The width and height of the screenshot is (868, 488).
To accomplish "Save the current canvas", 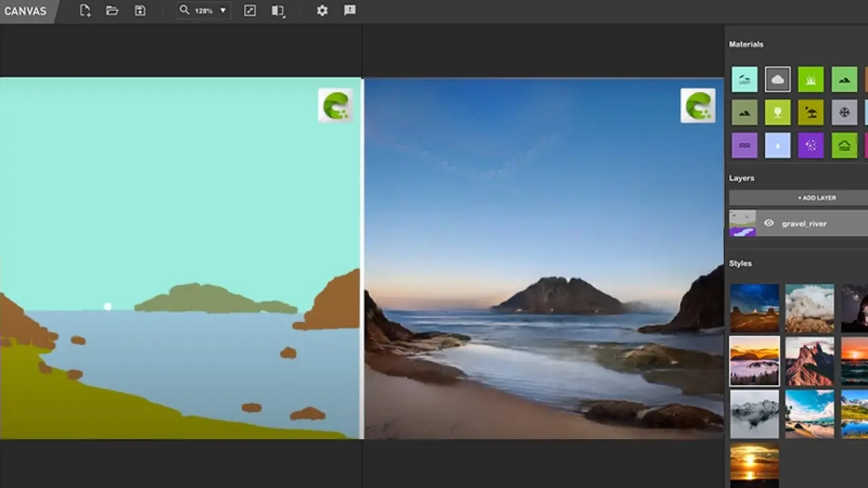I will (x=140, y=11).
